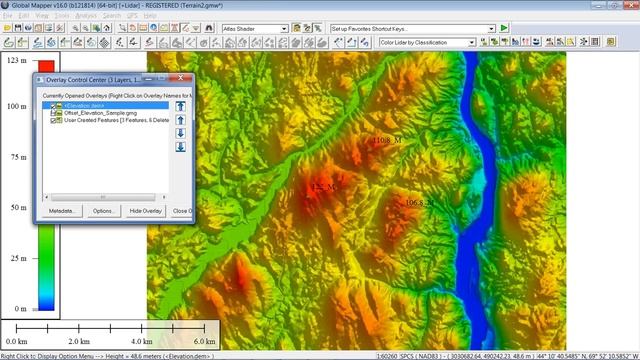
Task: Click the first icon right of Atlas Shader
Action: pyautogui.click(x=297, y=28)
